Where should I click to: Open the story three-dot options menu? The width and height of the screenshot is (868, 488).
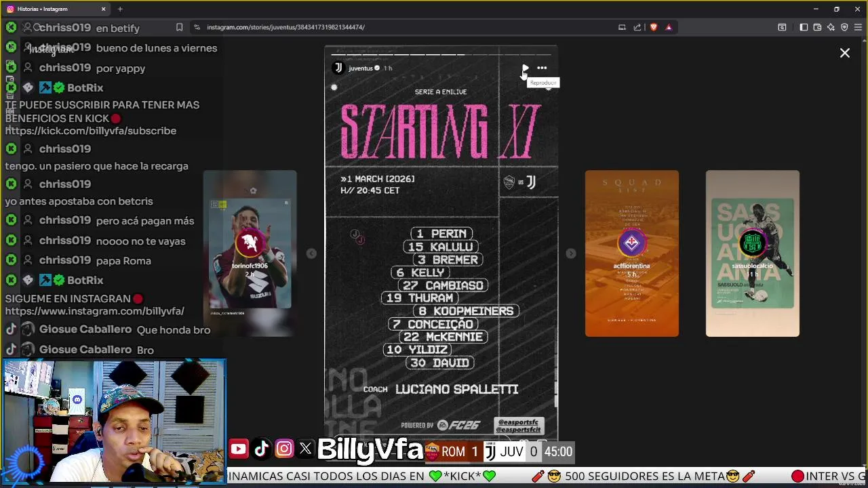tap(542, 68)
